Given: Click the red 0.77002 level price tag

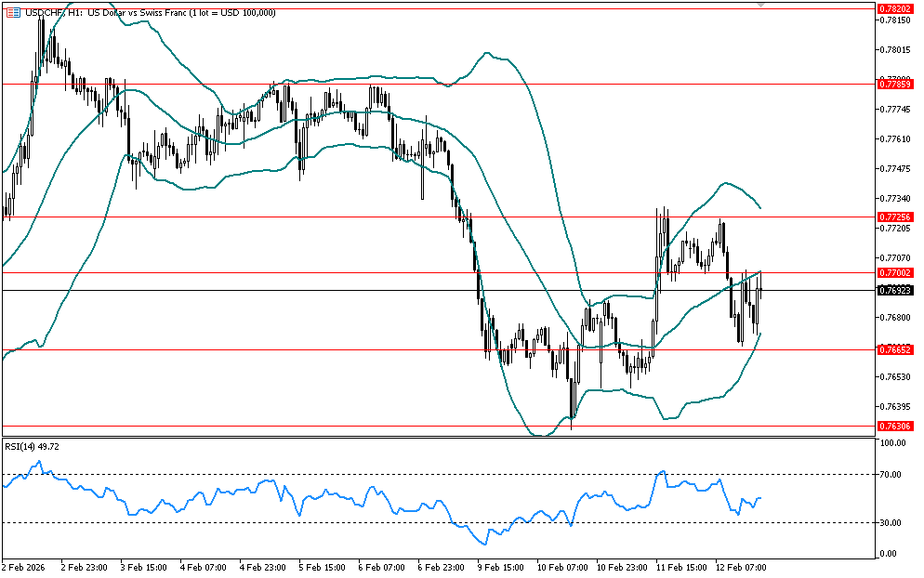Looking at the screenshot, I should pyautogui.click(x=895, y=272).
